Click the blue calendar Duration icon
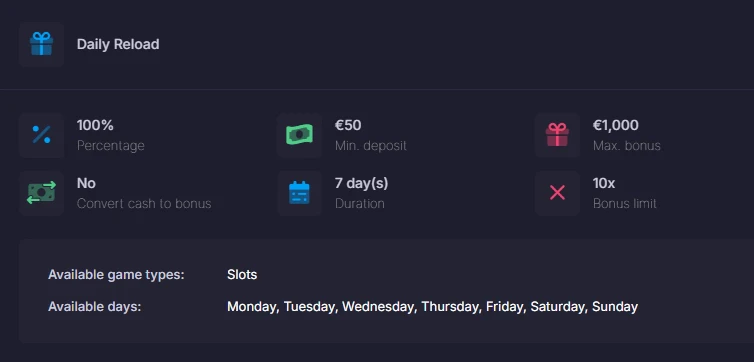This screenshot has width=754, height=362. [x=299, y=193]
